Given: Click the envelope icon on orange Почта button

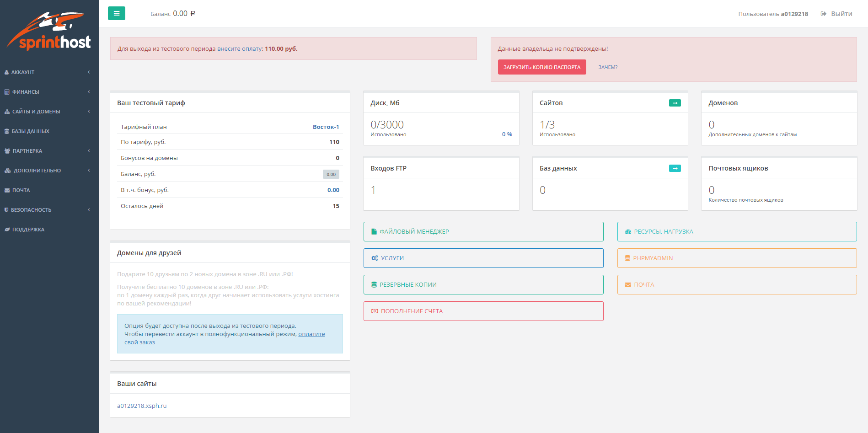Looking at the screenshot, I should [628, 285].
